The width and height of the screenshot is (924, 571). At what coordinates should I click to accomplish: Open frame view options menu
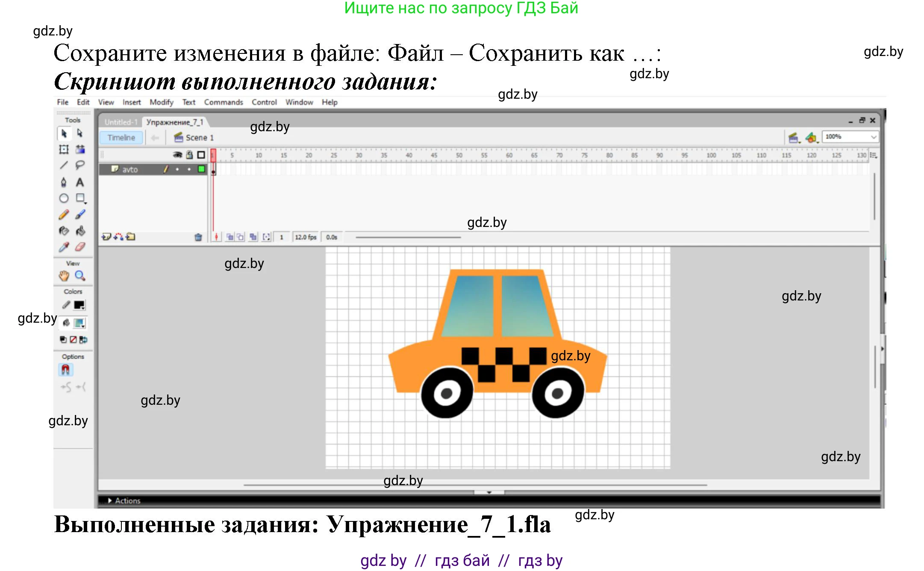[873, 155]
